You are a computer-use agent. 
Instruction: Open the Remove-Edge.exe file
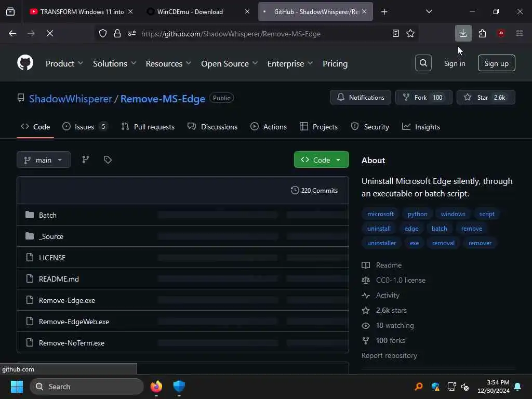67,300
